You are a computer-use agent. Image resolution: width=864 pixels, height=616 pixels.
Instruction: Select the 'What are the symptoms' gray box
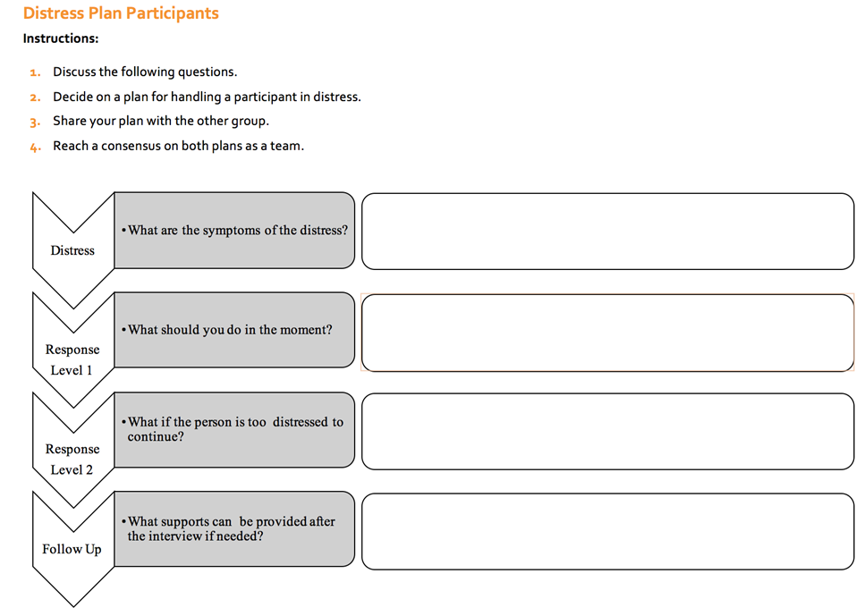pyautogui.click(x=234, y=231)
